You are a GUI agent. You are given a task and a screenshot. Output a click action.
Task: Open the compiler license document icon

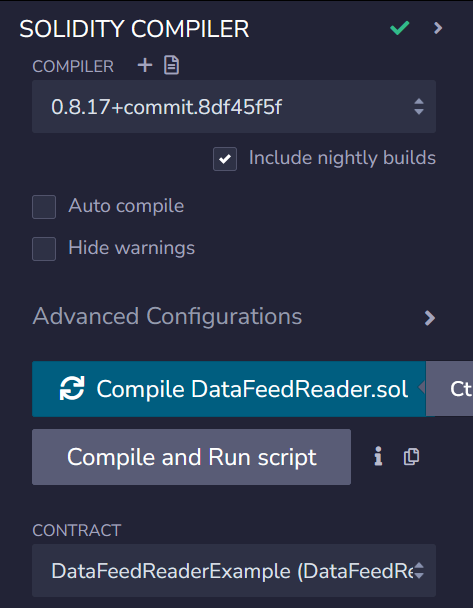point(171,65)
